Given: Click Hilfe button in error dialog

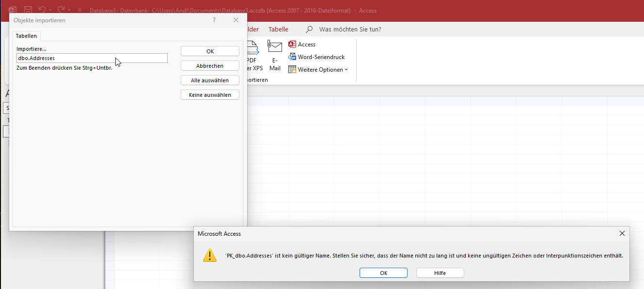Looking at the screenshot, I should (x=440, y=273).
